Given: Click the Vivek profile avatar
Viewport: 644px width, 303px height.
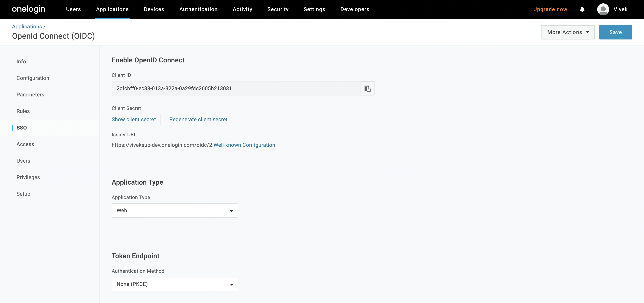Looking at the screenshot, I should 603,9.
